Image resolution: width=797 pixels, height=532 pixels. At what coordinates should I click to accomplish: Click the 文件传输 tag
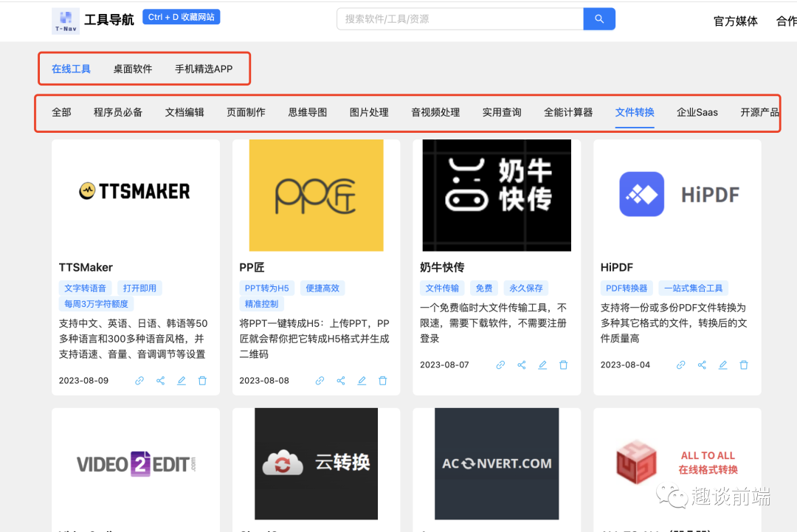point(442,288)
